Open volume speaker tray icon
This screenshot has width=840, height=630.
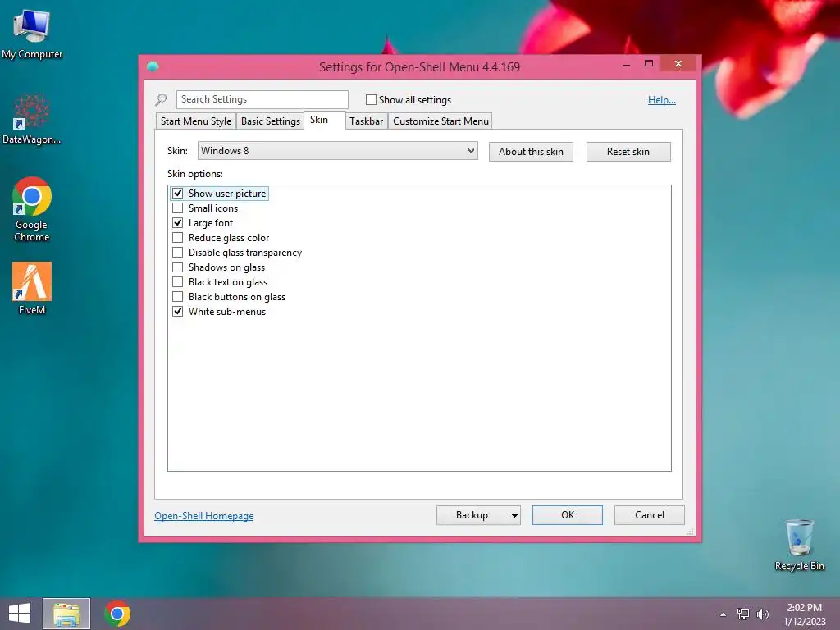(762, 614)
